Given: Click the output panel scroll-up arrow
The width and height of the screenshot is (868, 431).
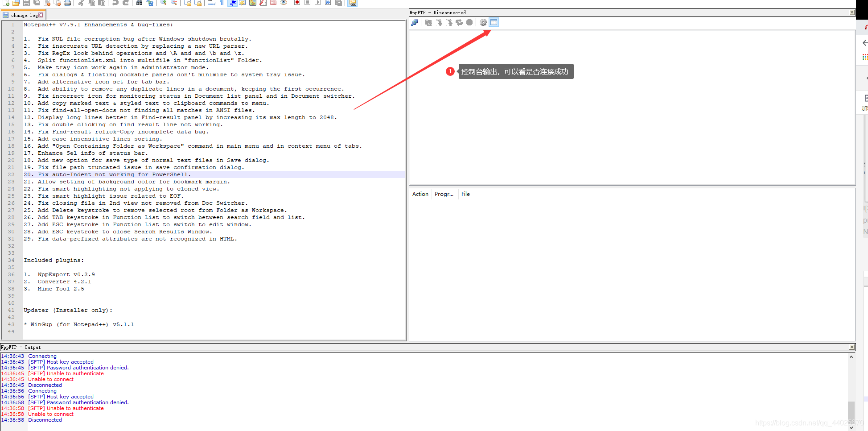Looking at the screenshot, I should click(x=851, y=357).
